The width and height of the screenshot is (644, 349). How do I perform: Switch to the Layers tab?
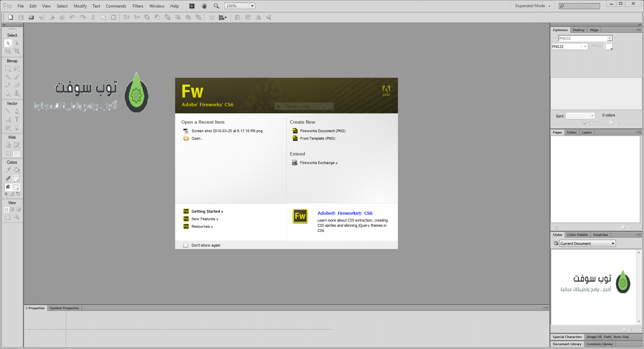coord(587,132)
